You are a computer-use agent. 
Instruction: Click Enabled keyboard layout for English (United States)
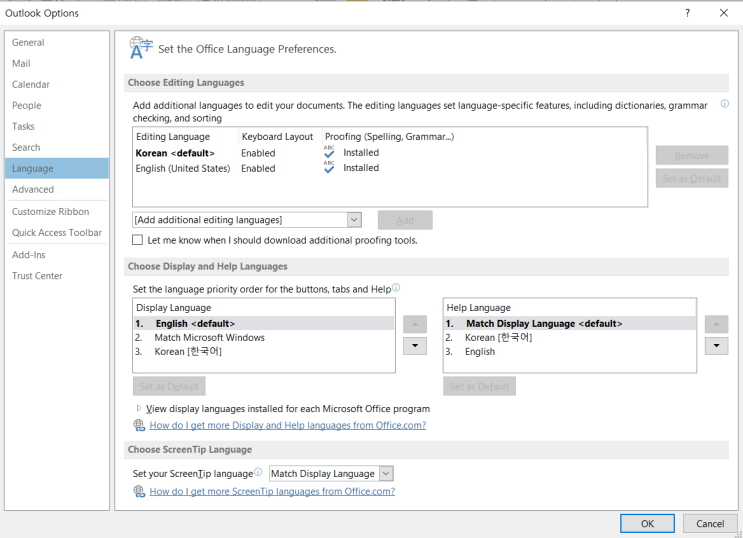(x=258, y=168)
